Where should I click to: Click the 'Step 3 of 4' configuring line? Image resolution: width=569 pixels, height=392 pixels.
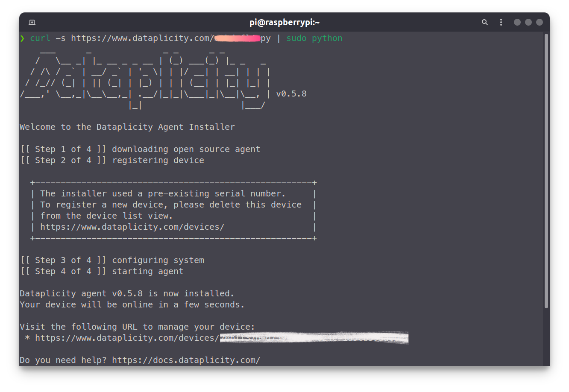(112, 260)
